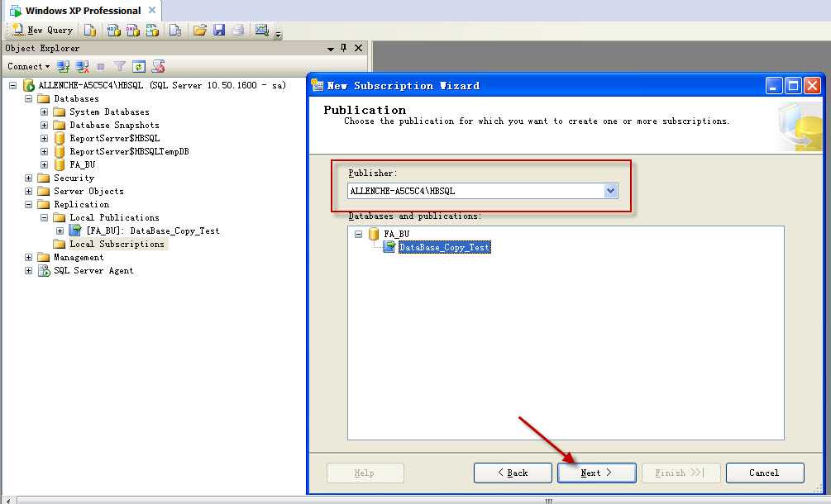831x504 pixels.
Task: Click the Disconnect server icon
Action: point(82,66)
